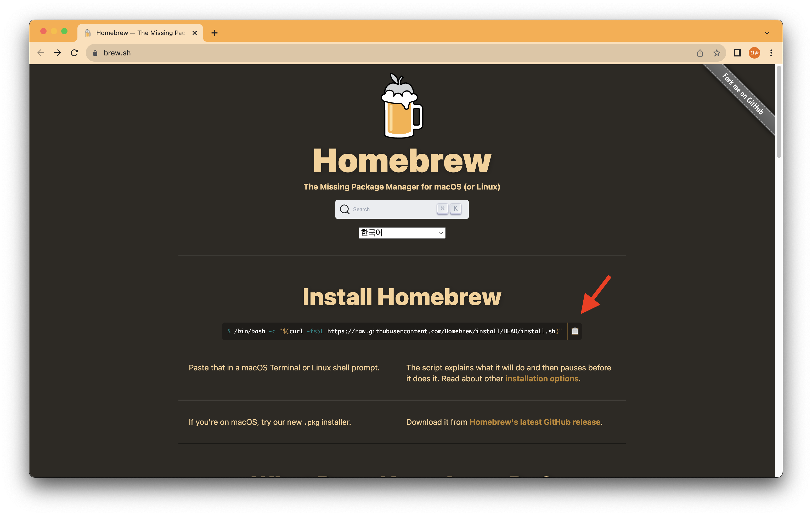Click the lock site-info icon
Screen dimensions: 812x516
coord(95,53)
